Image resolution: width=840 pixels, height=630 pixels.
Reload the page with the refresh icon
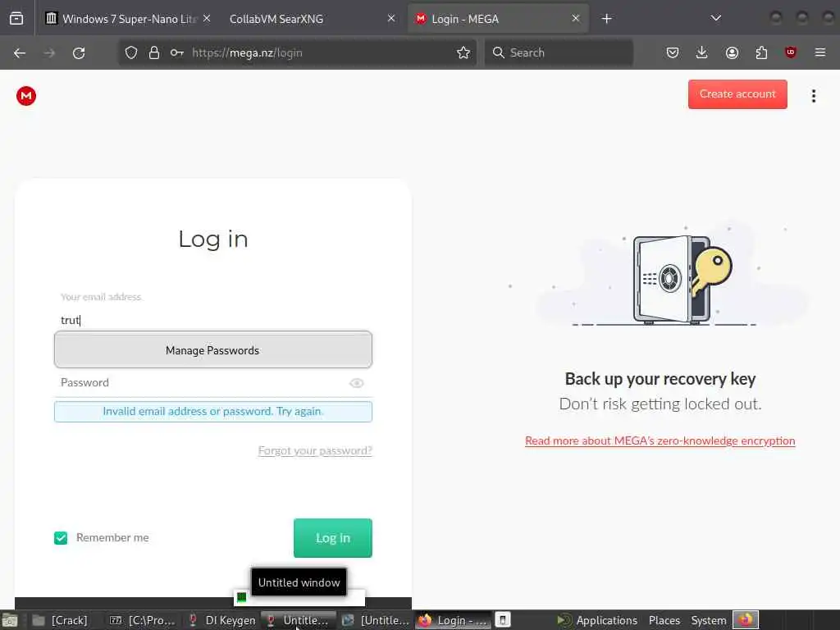(79, 52)
